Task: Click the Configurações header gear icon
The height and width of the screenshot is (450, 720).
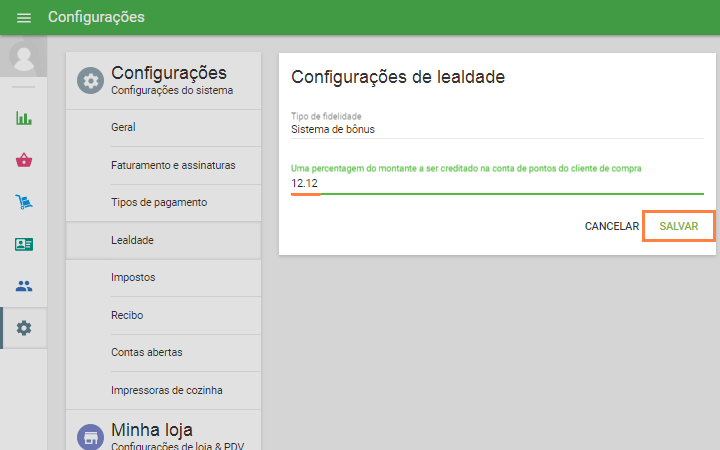Action: click(90, 81)
